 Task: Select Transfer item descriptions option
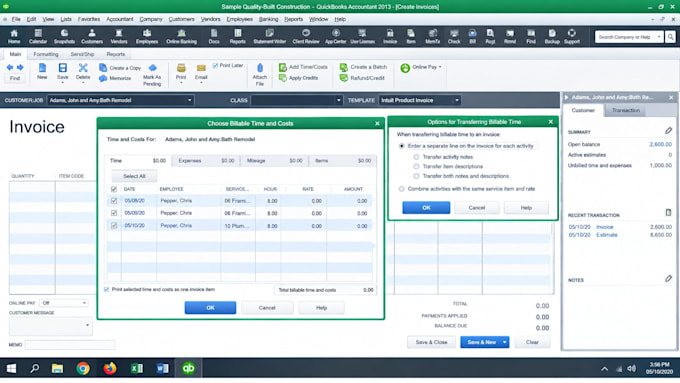click(x=416, y=167)
